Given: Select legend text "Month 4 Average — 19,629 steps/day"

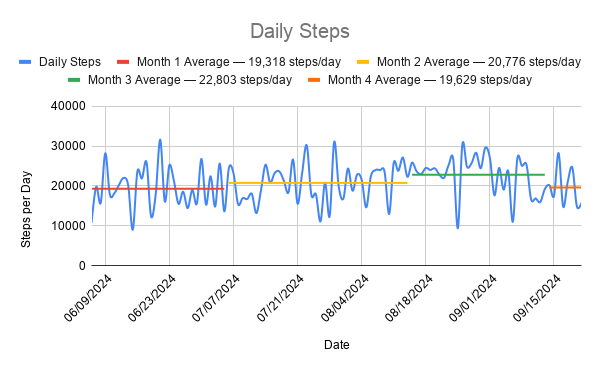Looking at the screenshot, I should click(430, 80).
